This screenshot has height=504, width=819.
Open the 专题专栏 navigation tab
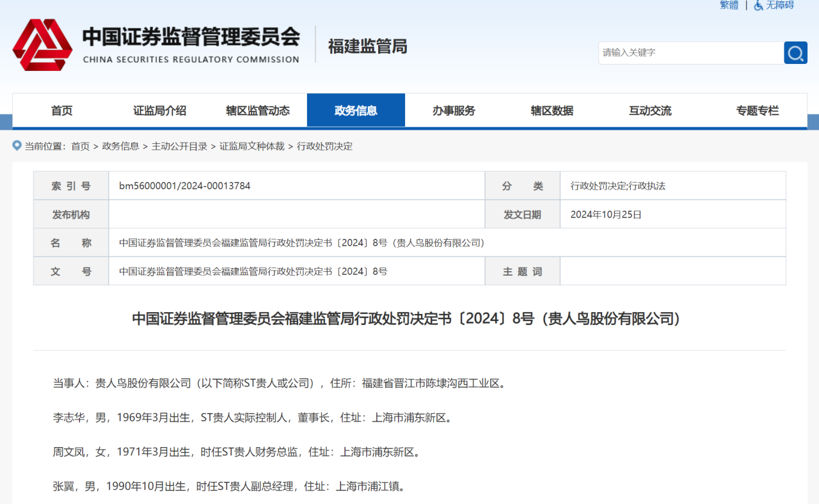pos(758,111)
